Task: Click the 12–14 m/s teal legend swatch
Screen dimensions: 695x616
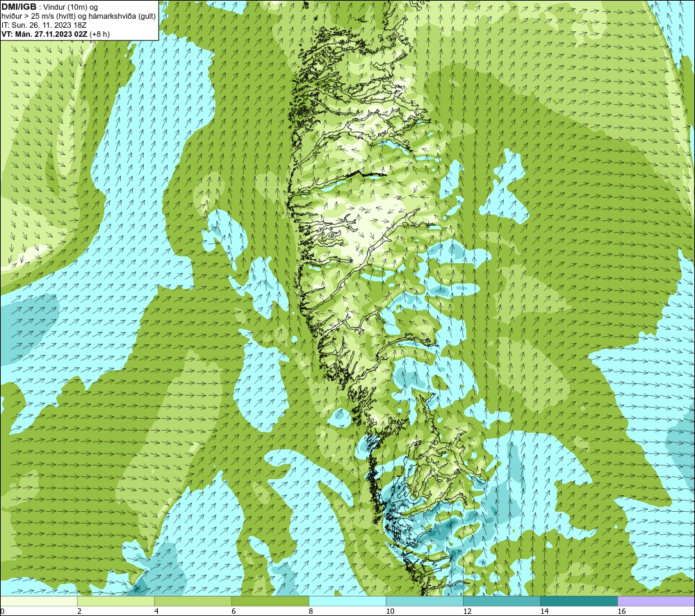Action: [502, 601]
